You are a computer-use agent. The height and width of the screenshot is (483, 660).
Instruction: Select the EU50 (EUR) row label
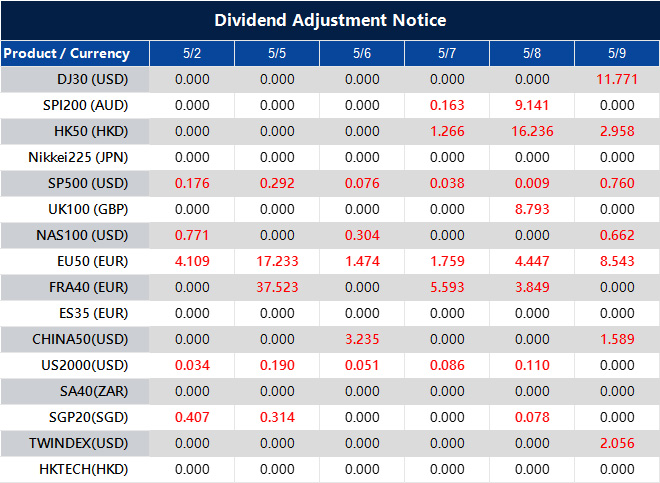pyautogui.click(x=86, y=261)
